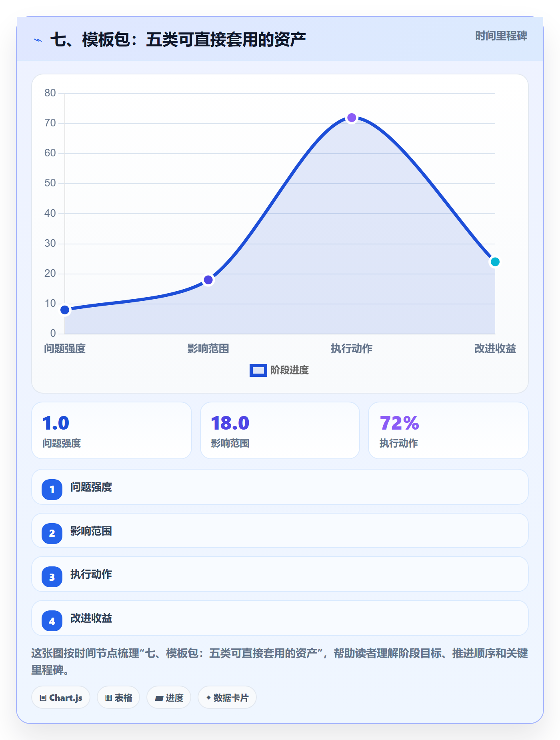Screen dimensions: 560x740
Task: Click the 问题强度 data point on chart
Action: pyautogui.click(x=65, y=310)
